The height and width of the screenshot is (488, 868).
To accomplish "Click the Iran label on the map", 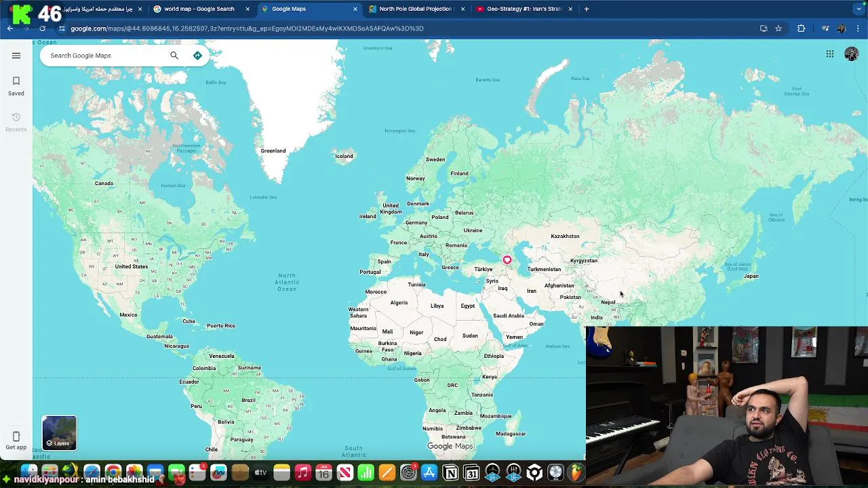I will coord(532,291).
